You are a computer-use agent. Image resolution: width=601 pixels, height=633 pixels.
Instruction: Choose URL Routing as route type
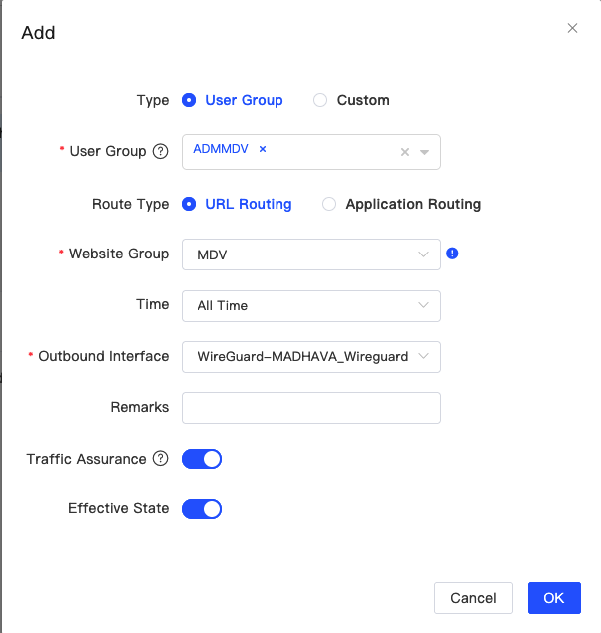pyautogui.click(x=189, y=204)
